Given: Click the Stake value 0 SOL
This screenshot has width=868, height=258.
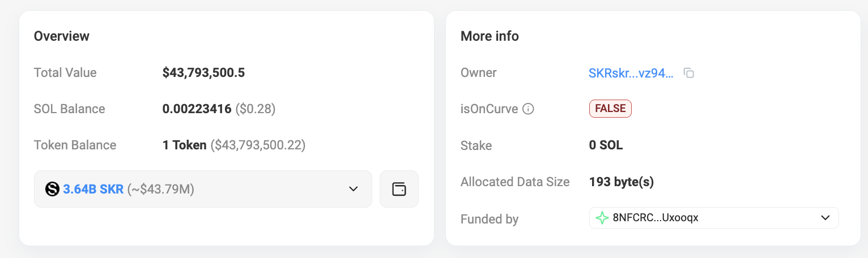Looking at the screenshot, I should point(606,145).
